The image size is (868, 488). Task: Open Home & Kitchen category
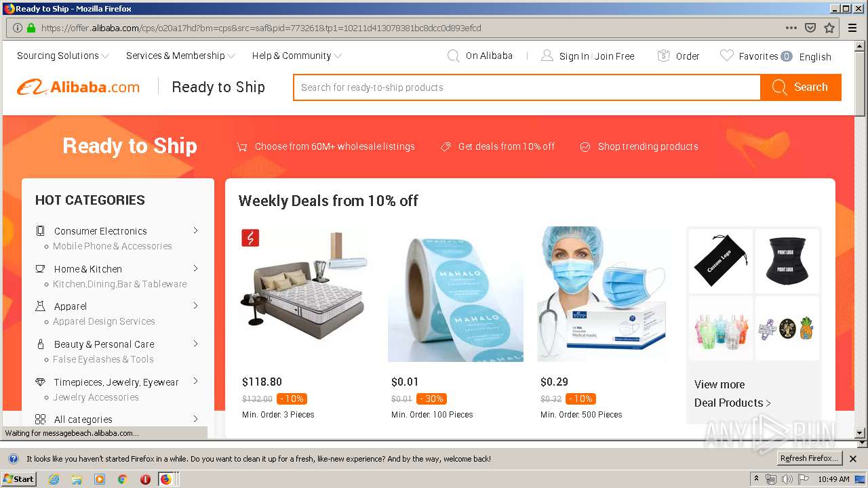tap(88, 269)
